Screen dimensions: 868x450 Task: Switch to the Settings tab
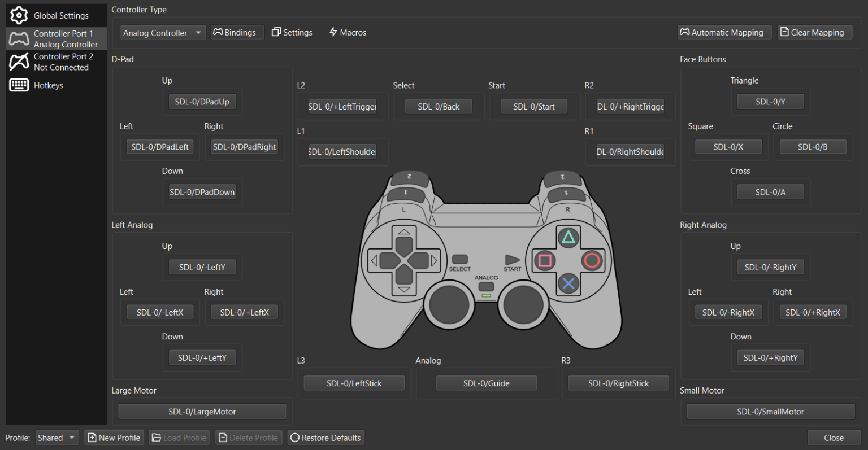point(292,33)
